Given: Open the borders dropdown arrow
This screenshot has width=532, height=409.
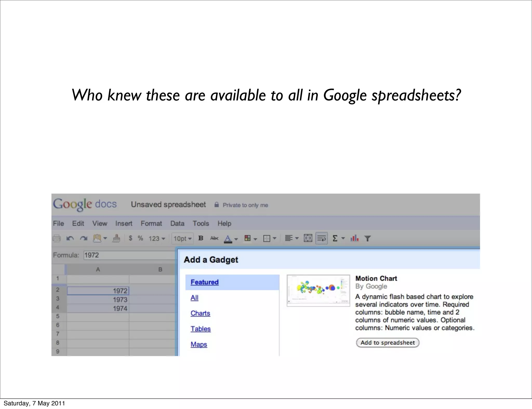Looking at the screenshot, I should 275,238.
